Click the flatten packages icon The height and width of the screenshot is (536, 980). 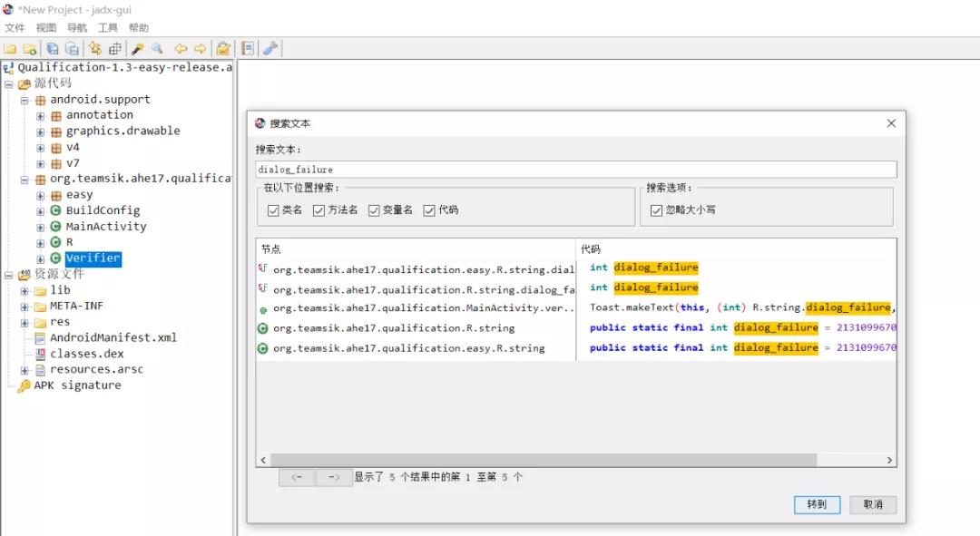coord(115,49)
